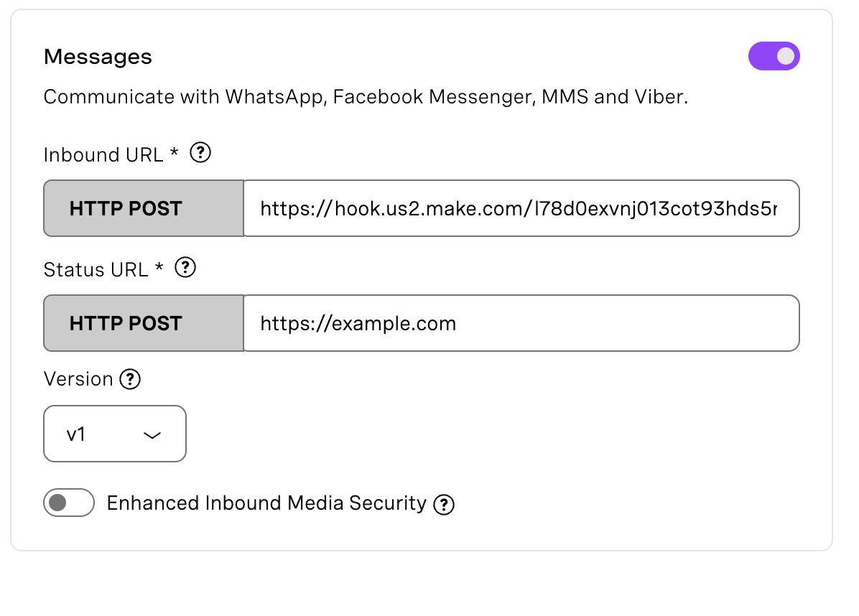This screenshot has width=859, height=616.
Task: Click the chevron on the Version dropdown
Action: click(x=152, y=434)
